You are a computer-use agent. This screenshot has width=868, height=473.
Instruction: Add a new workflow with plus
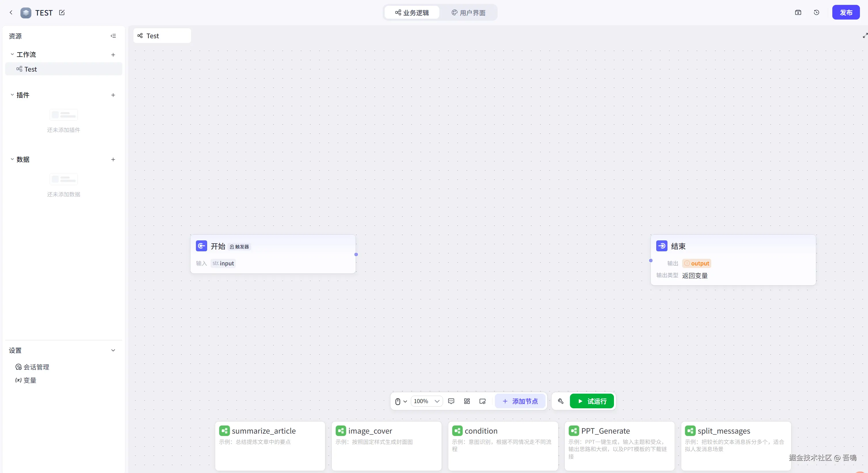pos(113,55)
